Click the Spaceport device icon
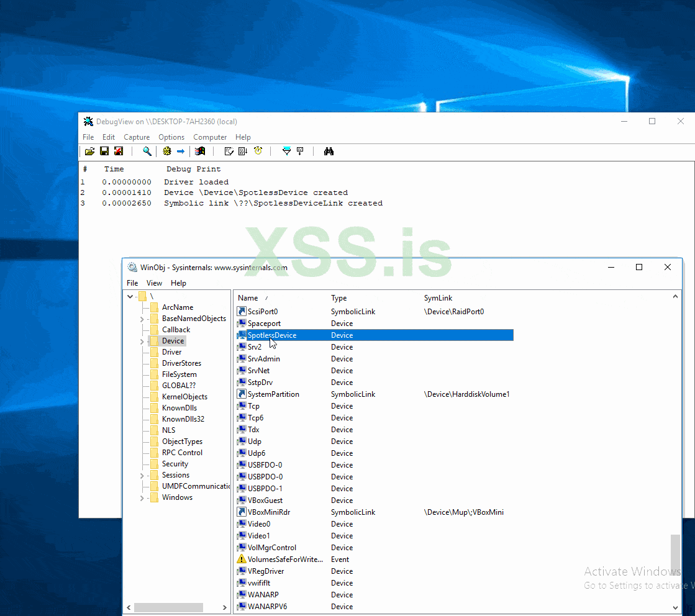 pos(242,323)
